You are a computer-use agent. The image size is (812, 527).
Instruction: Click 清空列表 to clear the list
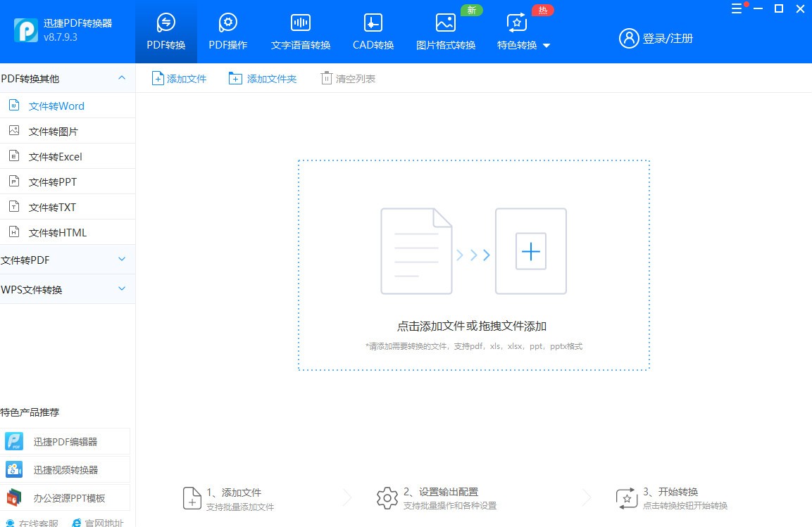tap(348, 78)
